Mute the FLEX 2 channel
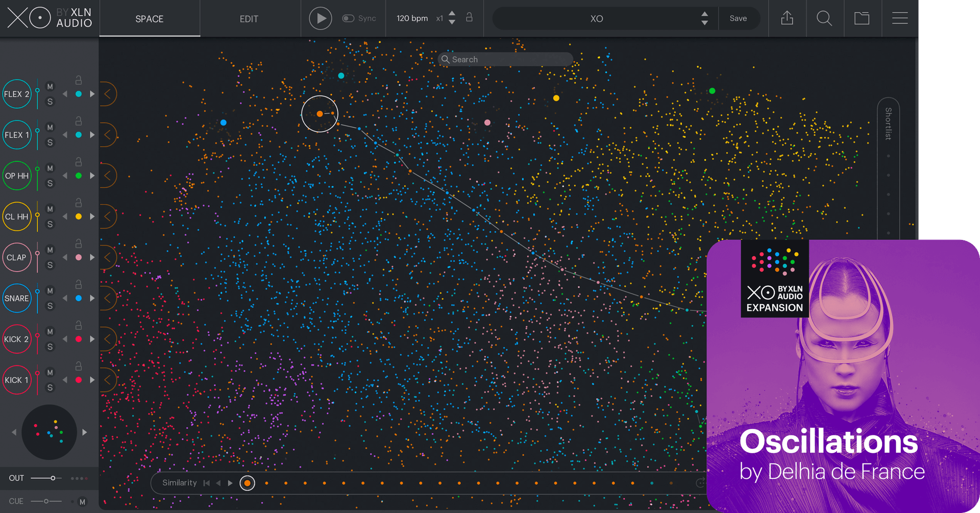 50,87
